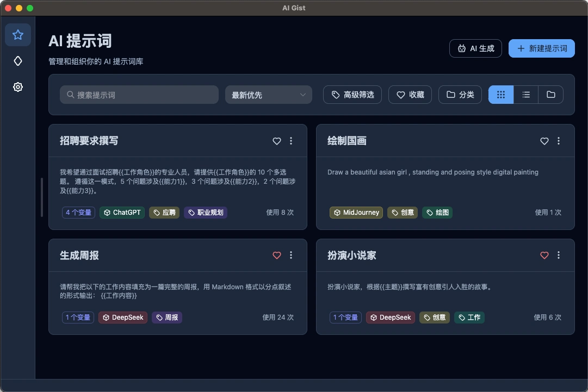588x392 pixels.
Task: Open Settings via the gear icon
Action: point(18,87)
